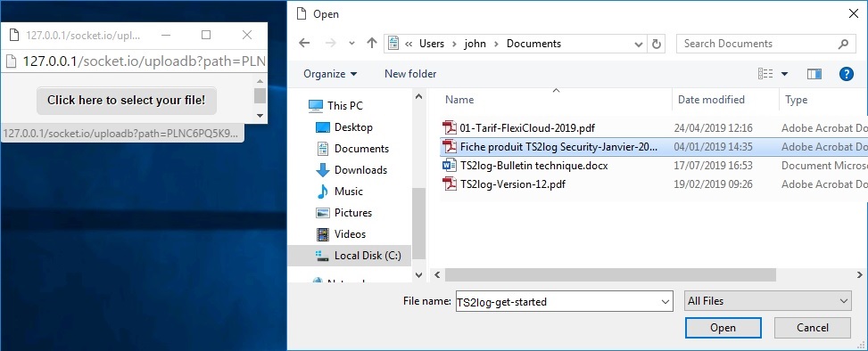Open Desktop in navigation pane
Viewport: 868px width, 351px height.
pyautogui.click(x=353, y=127)
